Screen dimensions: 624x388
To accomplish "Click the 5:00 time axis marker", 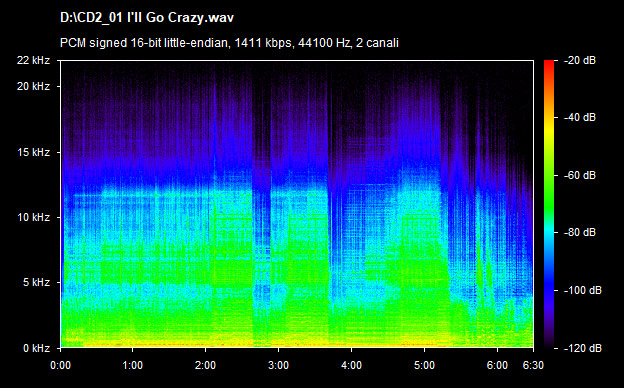I will (x=424, y=365).
